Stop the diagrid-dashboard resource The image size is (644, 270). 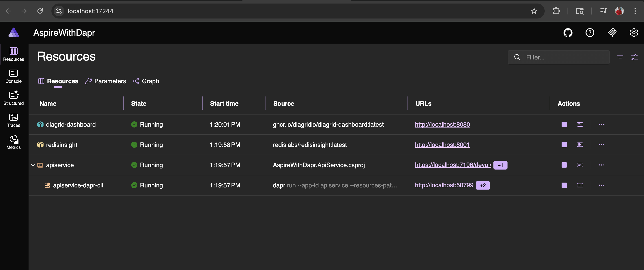(564, 124)
